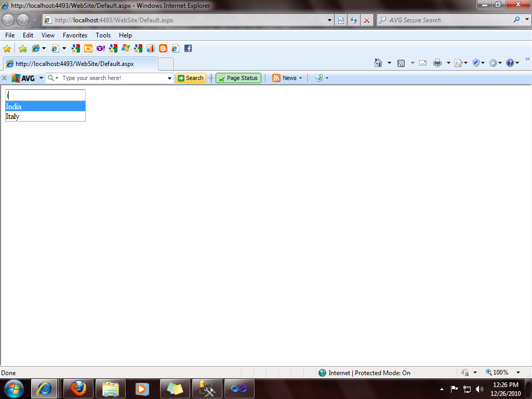Open the Windows flag favorites shortcut
Viewport: 532px width, 399px height.
point(126,48)
